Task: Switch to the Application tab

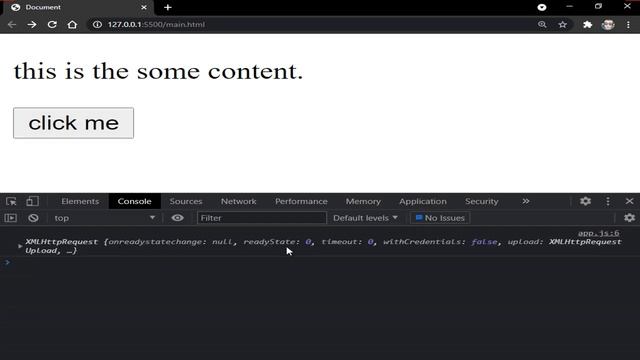Action: [x=423, y=201]
